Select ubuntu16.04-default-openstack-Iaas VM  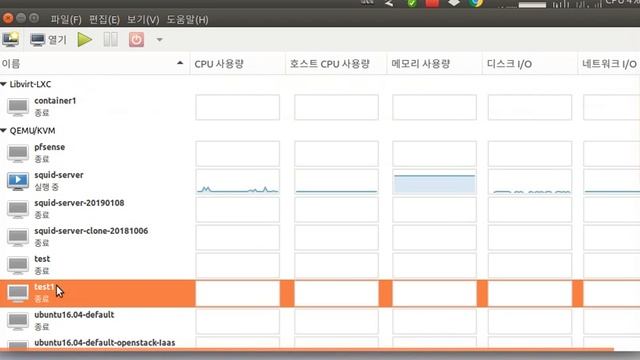320,343
